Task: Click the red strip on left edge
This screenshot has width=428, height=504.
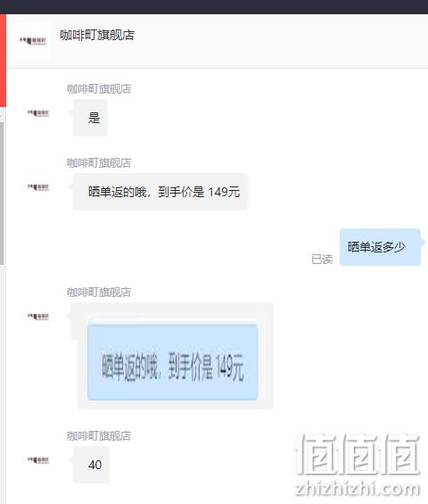Action: click(3, 61)
